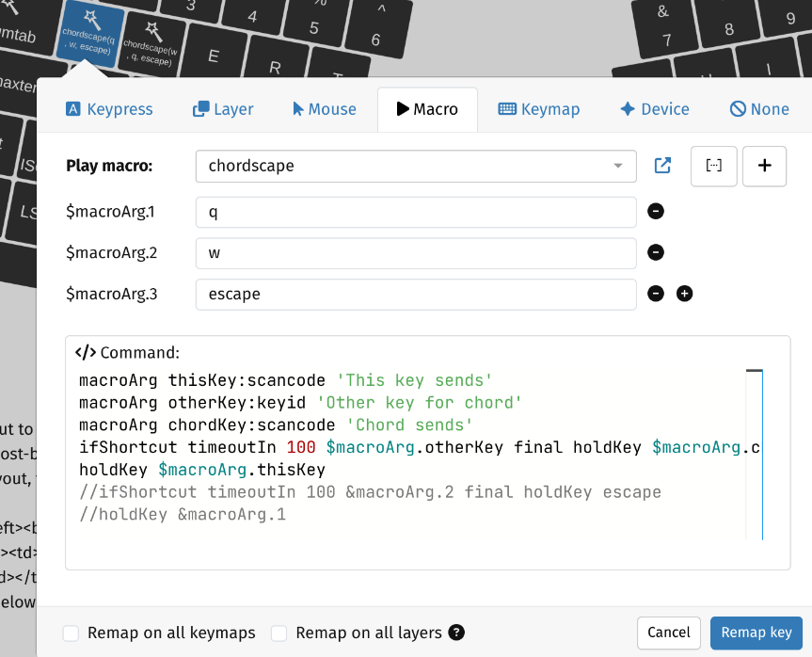Screen dimensions: 812x657
Task: Open the Mouse tab
Action: click(325, 109)
